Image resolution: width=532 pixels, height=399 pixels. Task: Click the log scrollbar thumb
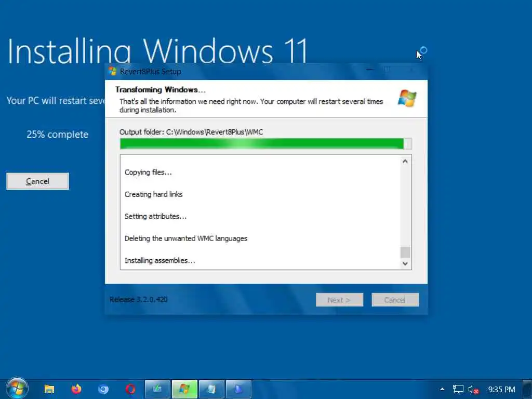coord(405,252)
